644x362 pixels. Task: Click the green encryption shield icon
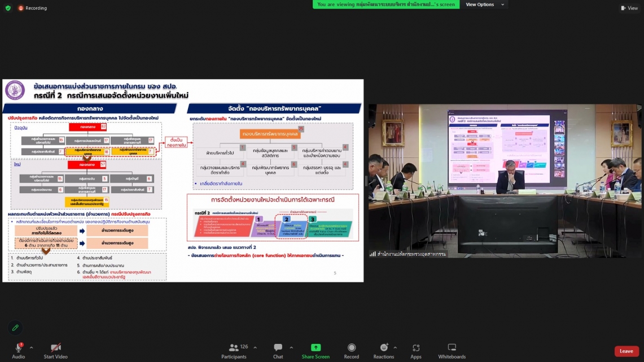tap(8, 8)
